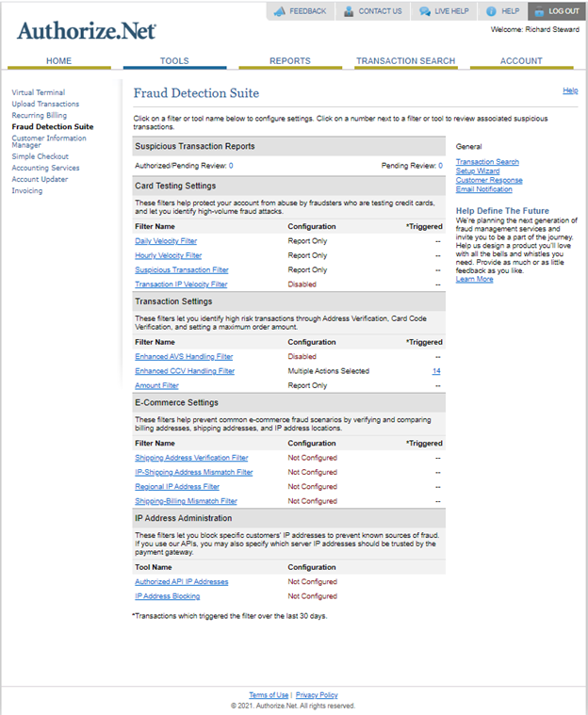Click the Suspicious Transaction Reports header

pyautogui.click(x=288, y=146)
